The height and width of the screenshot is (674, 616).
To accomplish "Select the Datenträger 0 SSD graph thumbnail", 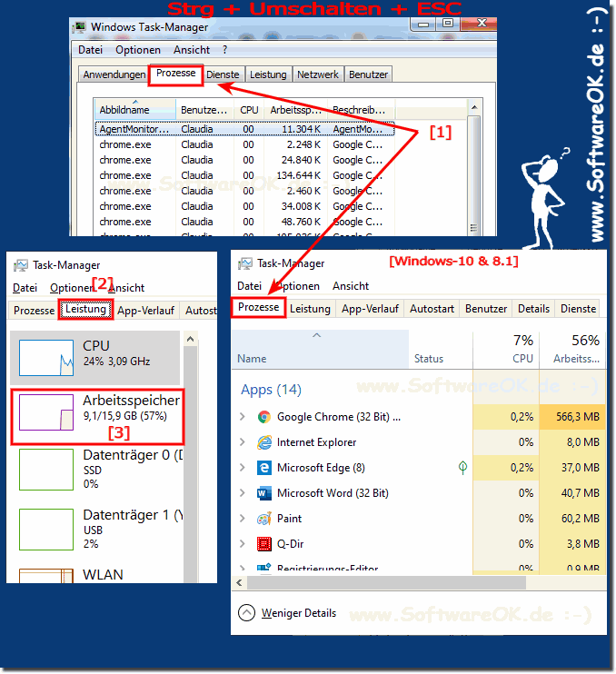I will coord(46,470).
